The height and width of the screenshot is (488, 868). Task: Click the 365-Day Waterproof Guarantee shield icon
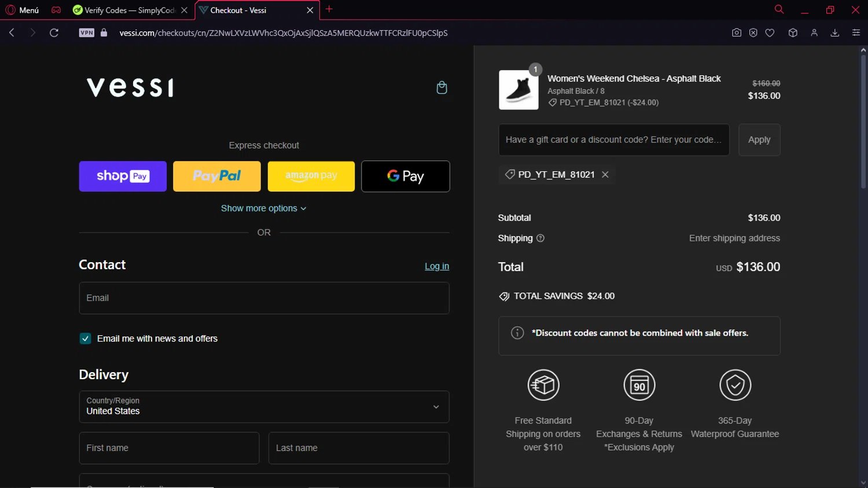(x=735, y=385)
